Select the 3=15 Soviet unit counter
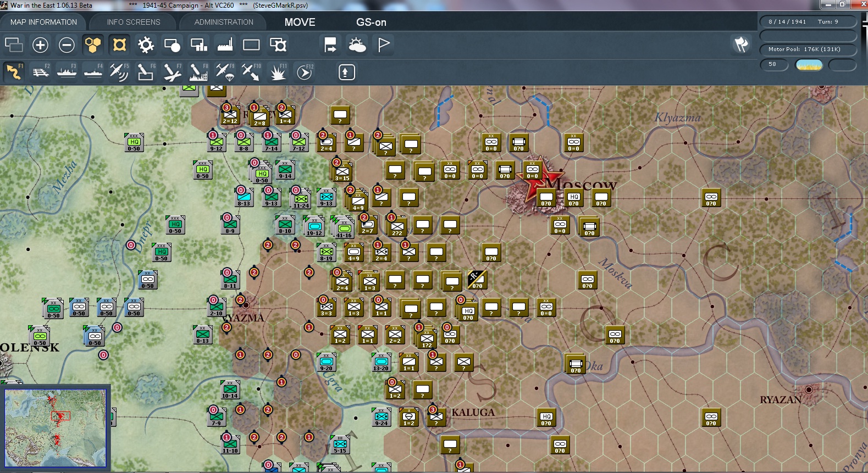The image size is (868, 473). tap(342, 172)
